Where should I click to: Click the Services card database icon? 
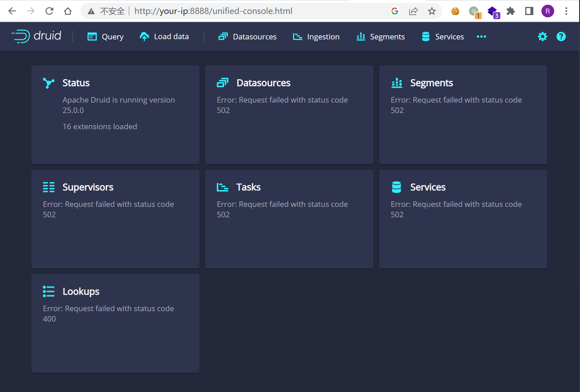point(396,187)
